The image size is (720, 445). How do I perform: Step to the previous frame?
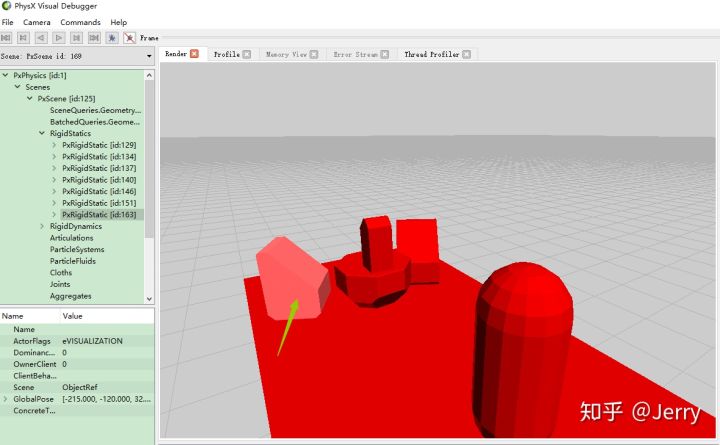(23, 38)
